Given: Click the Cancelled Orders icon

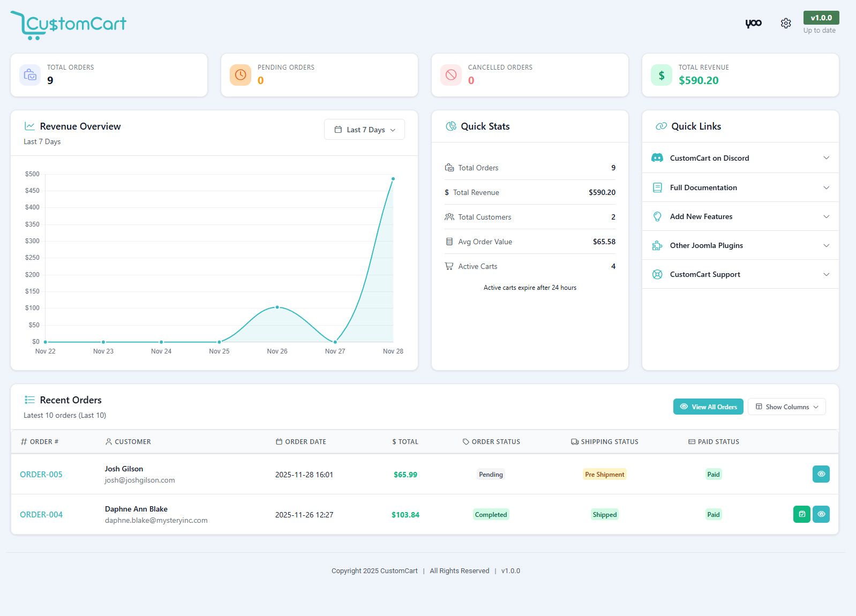Looking at the screenshot, I should pyautogui.click(x=451, y=75).
